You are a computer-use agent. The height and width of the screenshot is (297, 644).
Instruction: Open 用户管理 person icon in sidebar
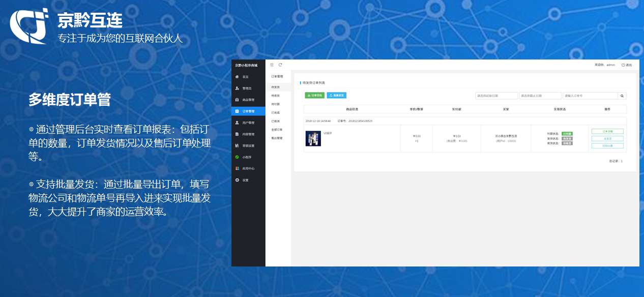pos(237,123)
